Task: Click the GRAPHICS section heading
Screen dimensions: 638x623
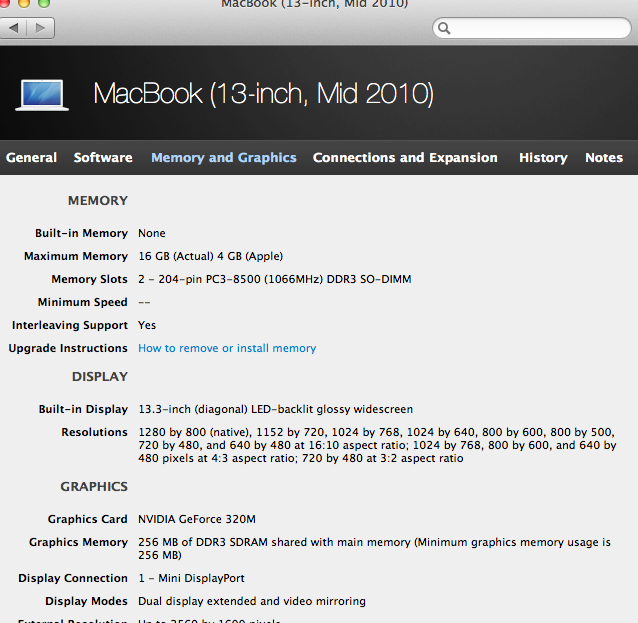Action: (94, 487)
